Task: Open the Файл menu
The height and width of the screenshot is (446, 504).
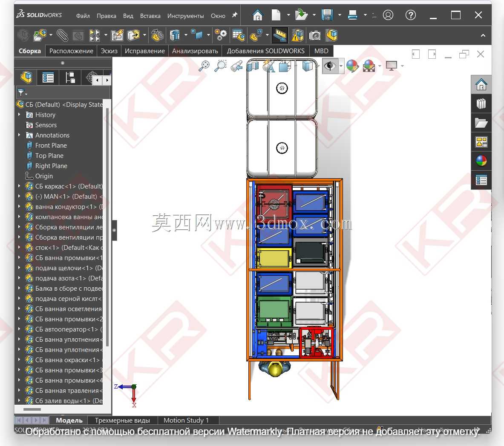Action: coord(83,16)
